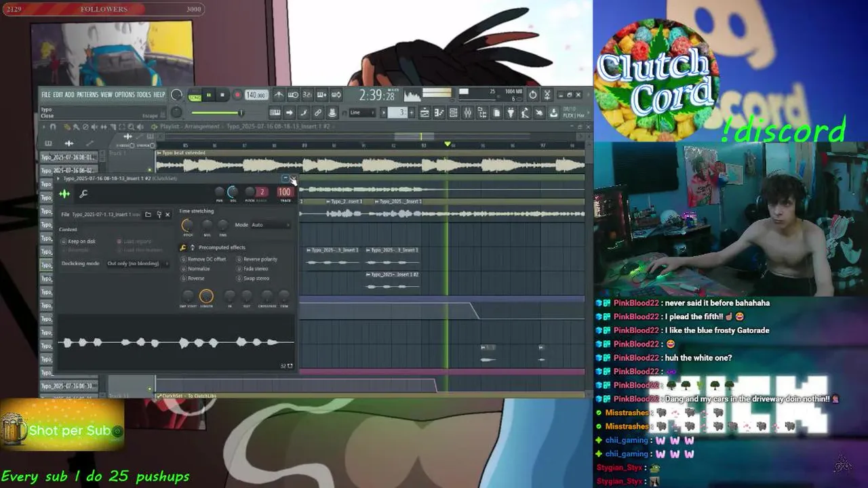Show the Piano roll window icon
Viewport: 868px width, 488px height.
[x=439, y=113]
